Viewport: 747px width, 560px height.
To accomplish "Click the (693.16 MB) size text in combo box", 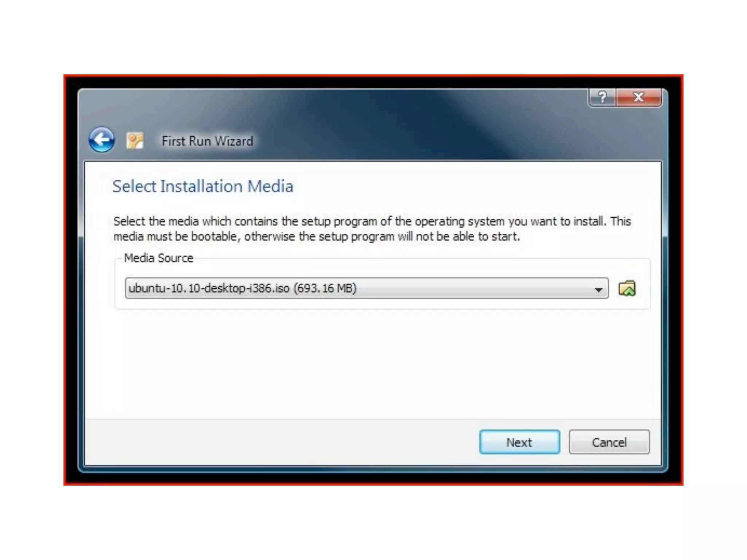I will tap(325, 288).
